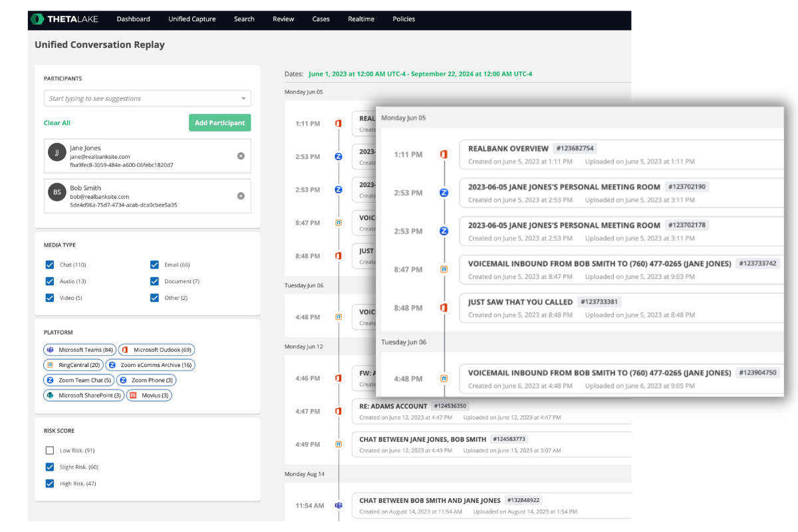Uncheck the High Risk checkbox
The width and height of the screenshot is (798, 532).
[50, 483]
